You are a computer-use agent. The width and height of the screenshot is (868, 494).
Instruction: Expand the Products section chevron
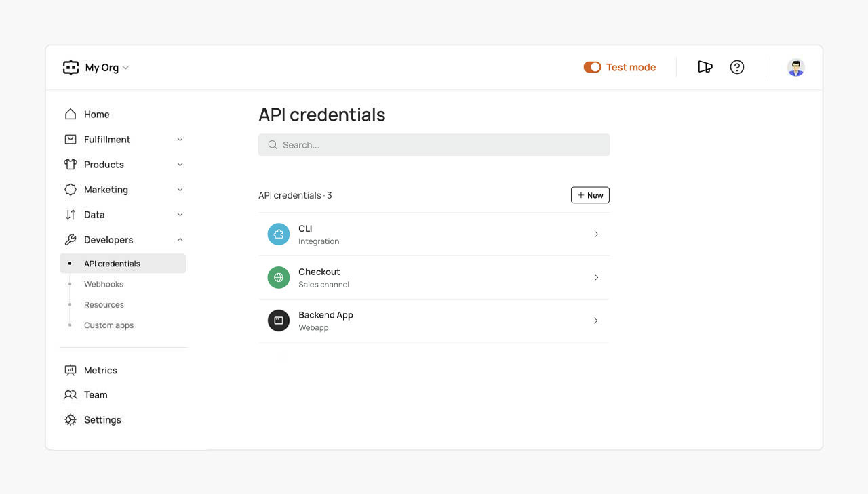tap(180, 165)
